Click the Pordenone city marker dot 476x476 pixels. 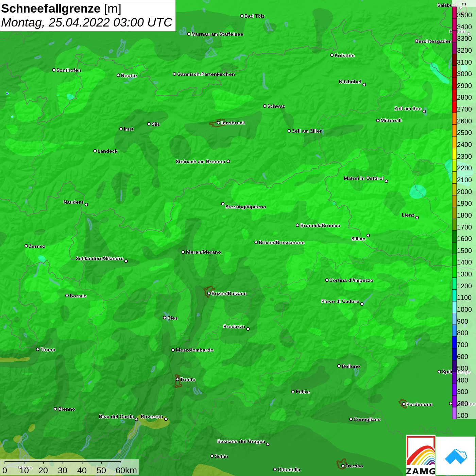(x=404, y=404)
